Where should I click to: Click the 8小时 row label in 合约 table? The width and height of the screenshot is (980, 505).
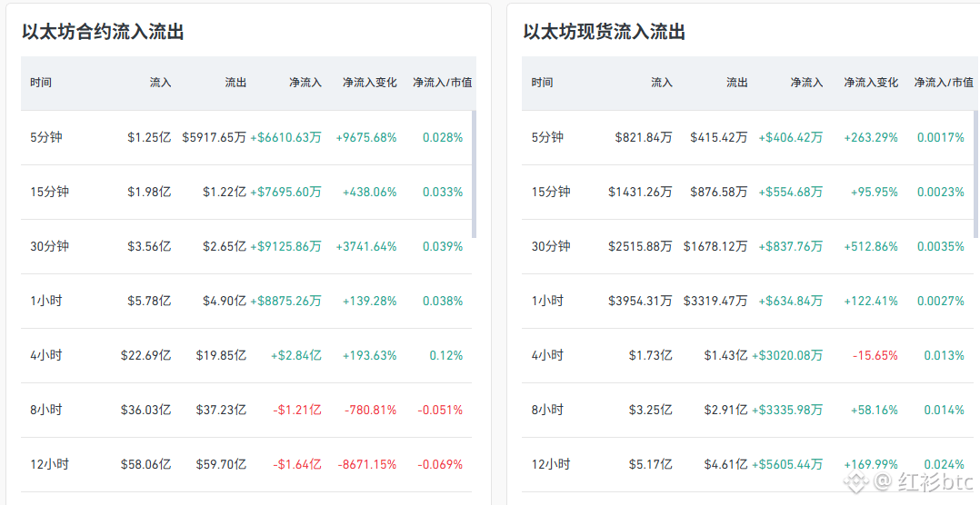(46, 411)
